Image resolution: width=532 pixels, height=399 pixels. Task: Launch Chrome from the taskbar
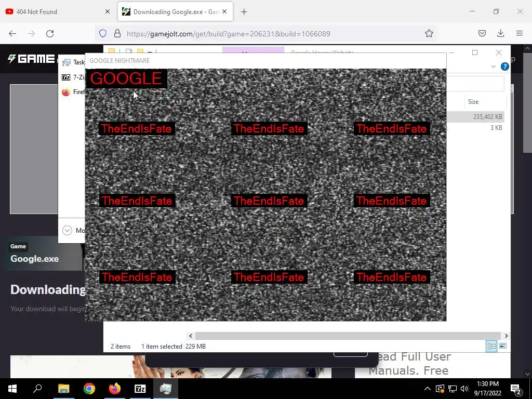click(89, 389)
